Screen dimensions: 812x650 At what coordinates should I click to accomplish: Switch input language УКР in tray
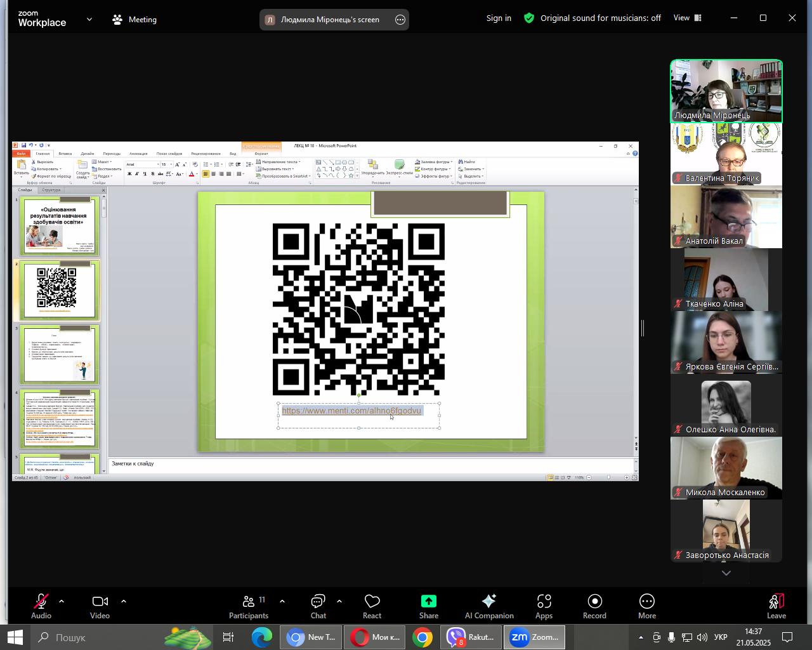click(x=721, y=637)
